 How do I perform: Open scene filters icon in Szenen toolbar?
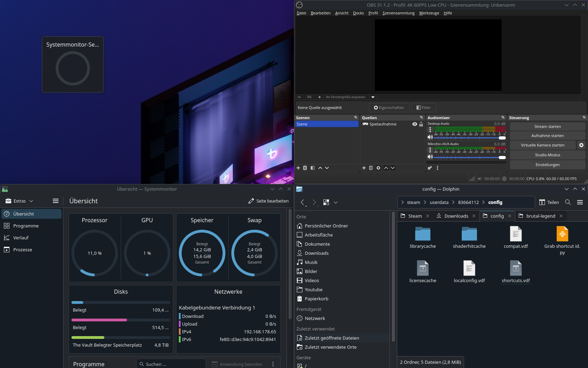313,168
